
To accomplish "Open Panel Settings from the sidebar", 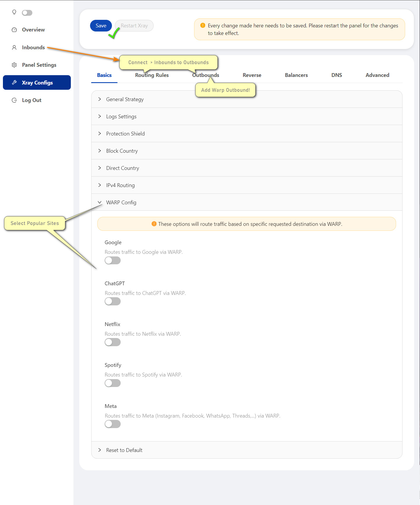I will click(37, 65).
